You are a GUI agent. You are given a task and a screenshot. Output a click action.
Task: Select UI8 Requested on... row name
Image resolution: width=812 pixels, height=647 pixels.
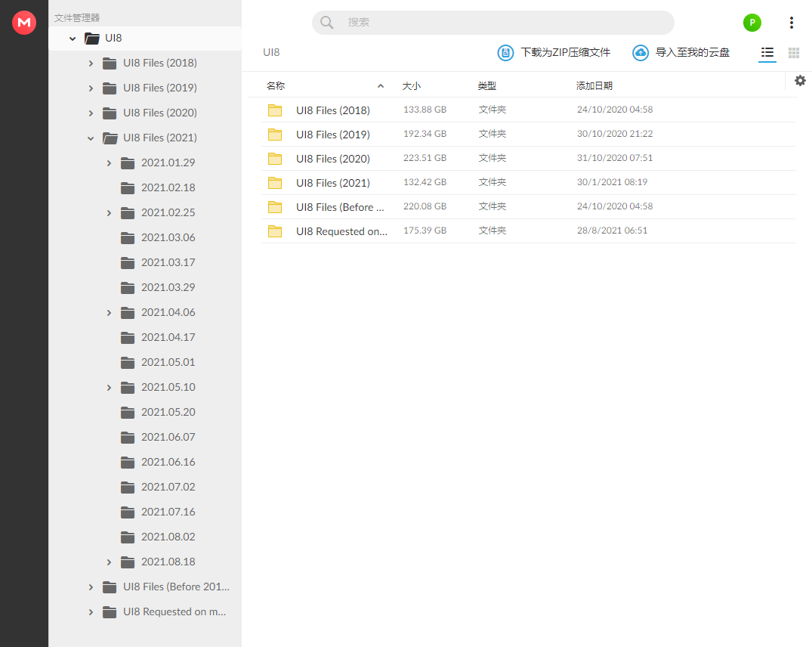click(x=341, y=231)
